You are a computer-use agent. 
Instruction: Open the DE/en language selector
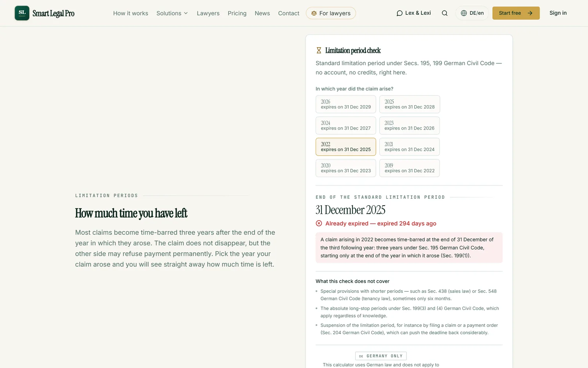tap(472, 13)
